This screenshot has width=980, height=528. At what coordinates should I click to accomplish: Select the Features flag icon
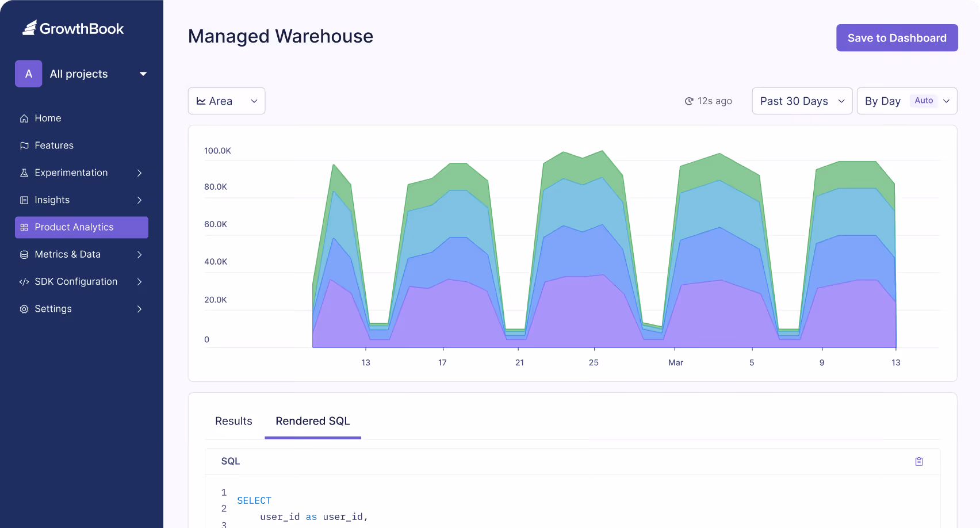coord(24,146)
